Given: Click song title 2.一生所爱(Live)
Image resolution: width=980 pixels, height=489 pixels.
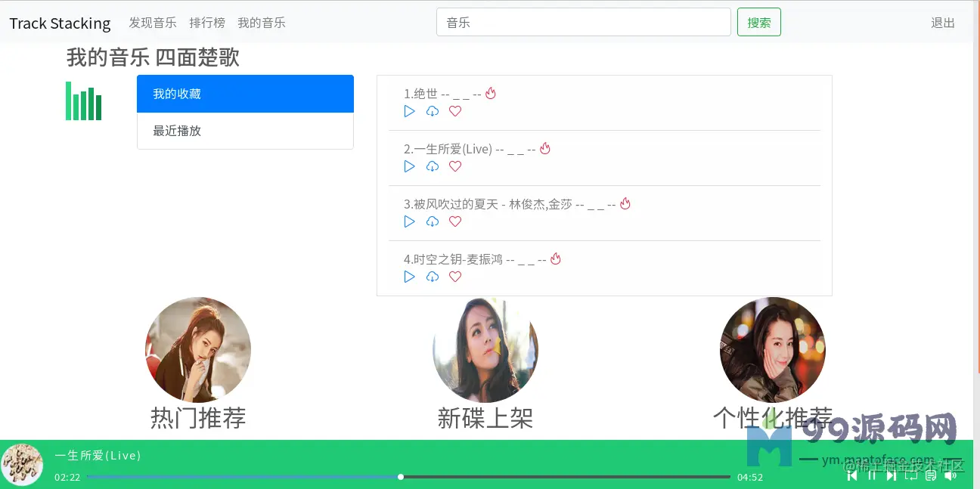Looking at the screenshot, I should point(448,149).
